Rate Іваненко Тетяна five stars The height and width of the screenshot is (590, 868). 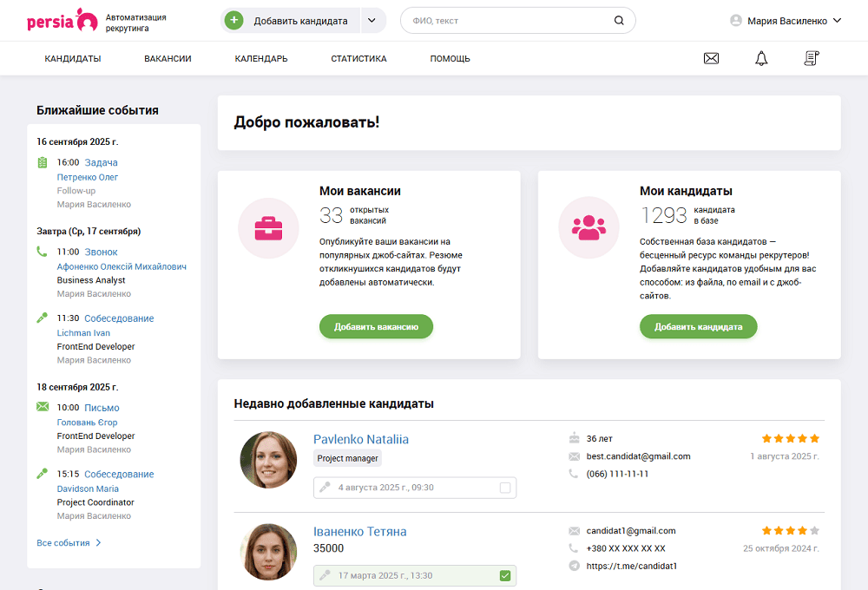click(x=813, y=529)
